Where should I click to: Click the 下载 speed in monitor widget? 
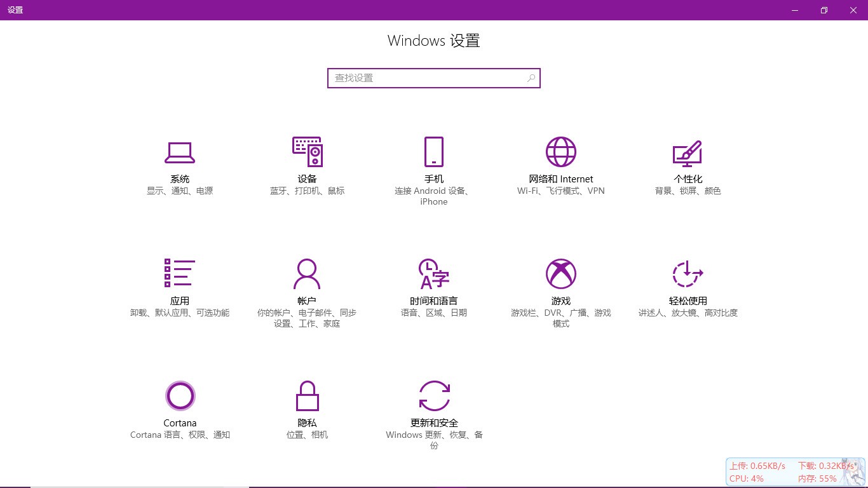pyautogui.click(x=826, y=466)
